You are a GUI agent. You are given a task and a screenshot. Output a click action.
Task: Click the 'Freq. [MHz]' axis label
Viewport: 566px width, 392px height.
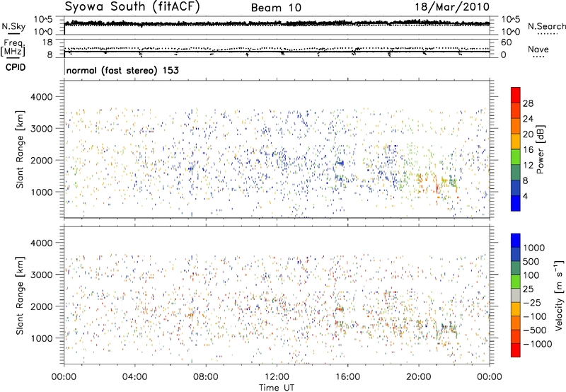13,48
